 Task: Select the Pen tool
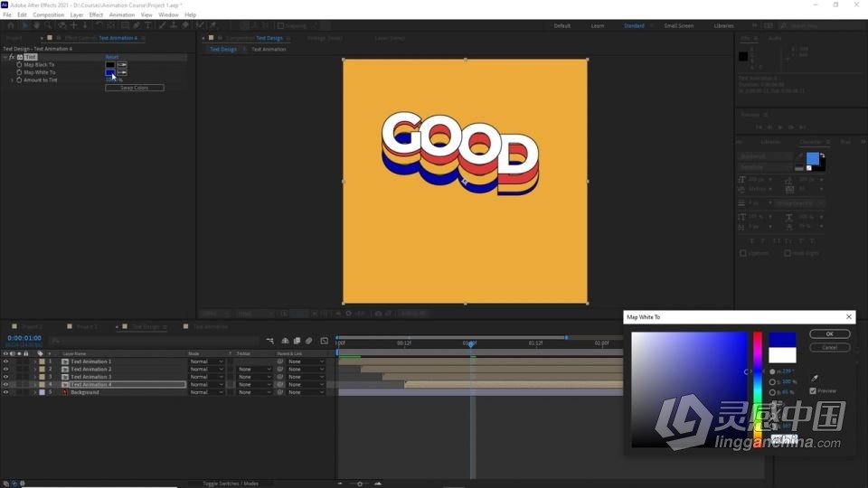click(x=137, y=25)
